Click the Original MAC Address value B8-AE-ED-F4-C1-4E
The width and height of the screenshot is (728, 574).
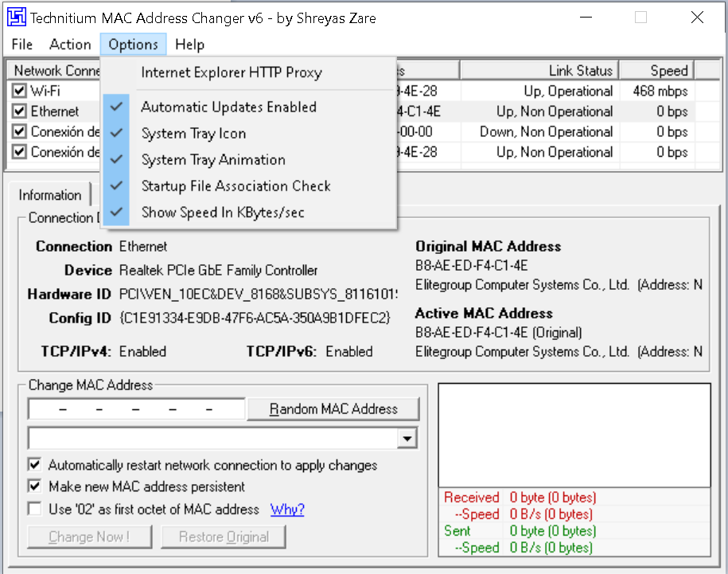tap(471, 265)
